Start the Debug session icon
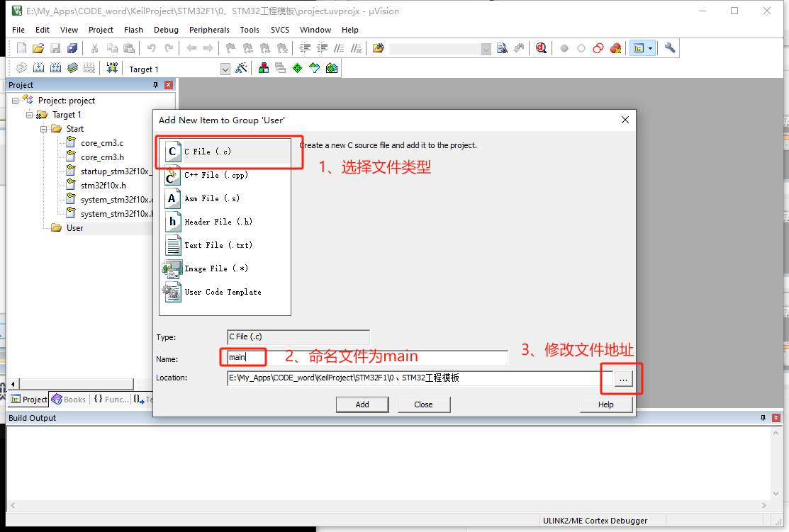 (x=541, y=48)
